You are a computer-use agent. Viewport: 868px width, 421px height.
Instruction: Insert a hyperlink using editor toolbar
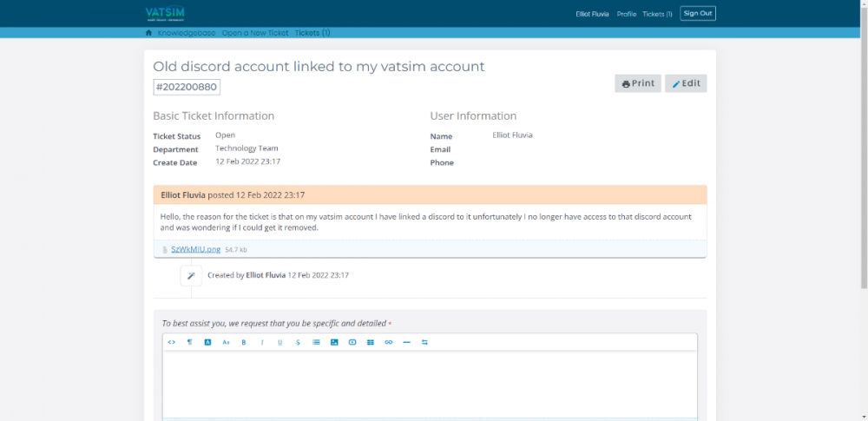point(388,342)
